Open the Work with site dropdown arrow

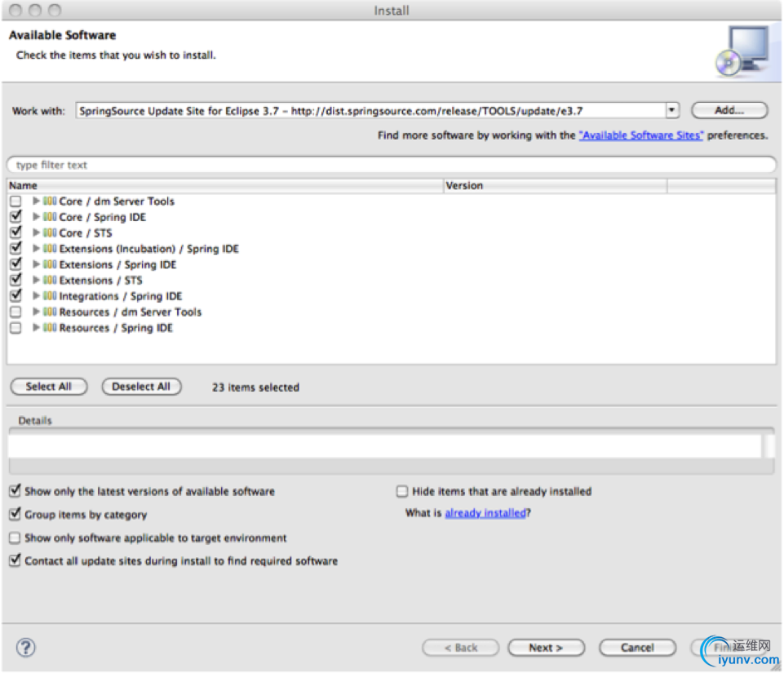point(672,110)
